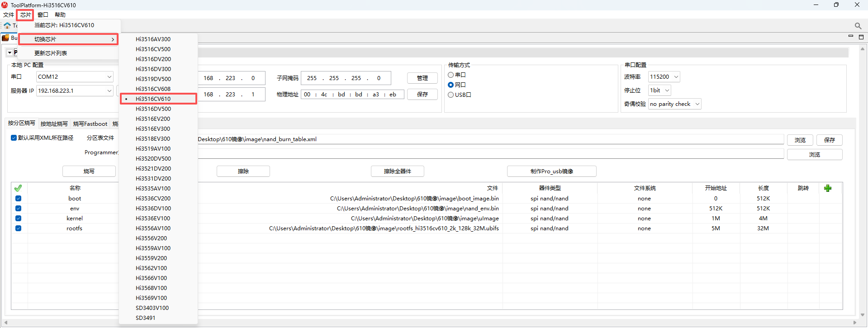Open the 帮助 menu
The image size is (868, 328).
point(60,15)
